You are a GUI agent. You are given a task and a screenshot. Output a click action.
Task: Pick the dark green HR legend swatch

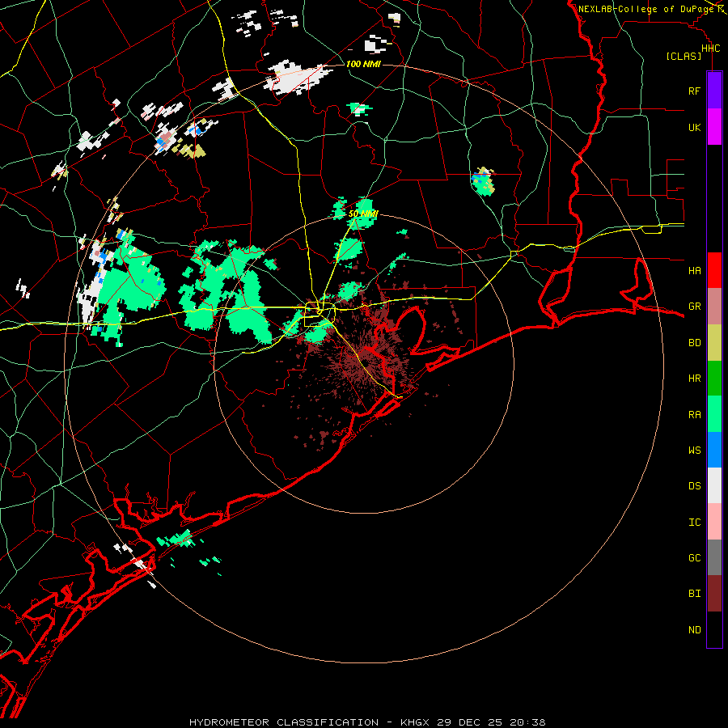click(714, 379)
